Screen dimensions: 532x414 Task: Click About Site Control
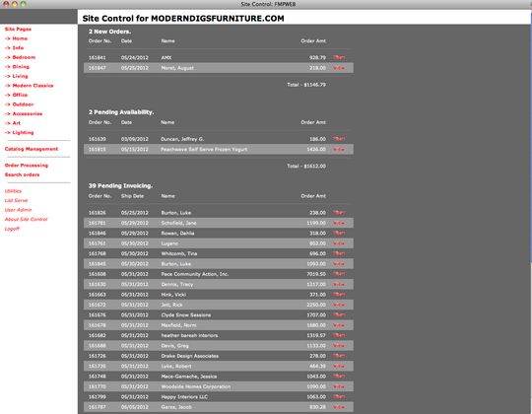point(27,219)
